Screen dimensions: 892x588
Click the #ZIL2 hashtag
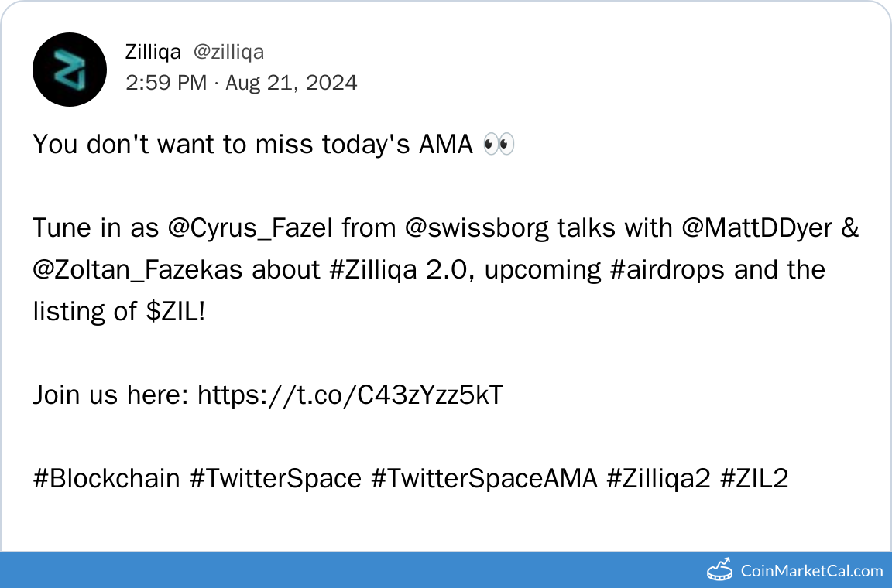point(754,479)
